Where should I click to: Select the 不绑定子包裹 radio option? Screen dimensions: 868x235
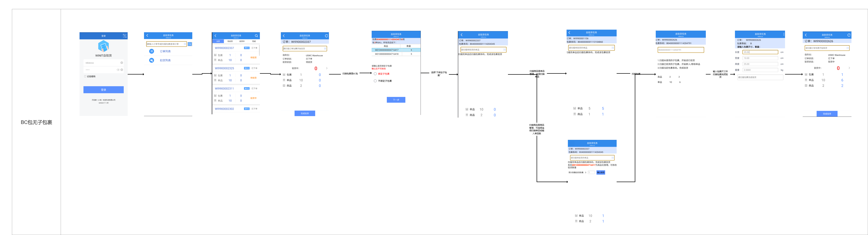click(375, 81)
